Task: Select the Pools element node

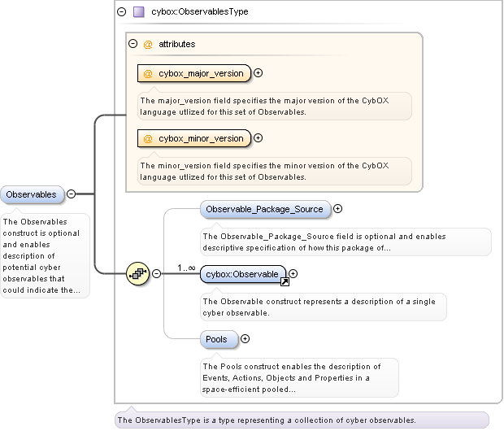Action: pyautogui.click(x=217, y=338)
